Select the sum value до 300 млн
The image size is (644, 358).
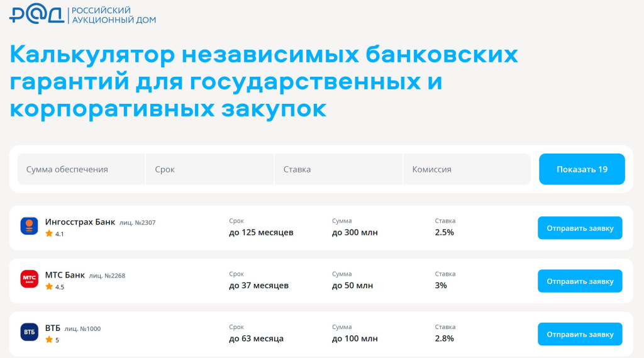[x=355, y=233]
